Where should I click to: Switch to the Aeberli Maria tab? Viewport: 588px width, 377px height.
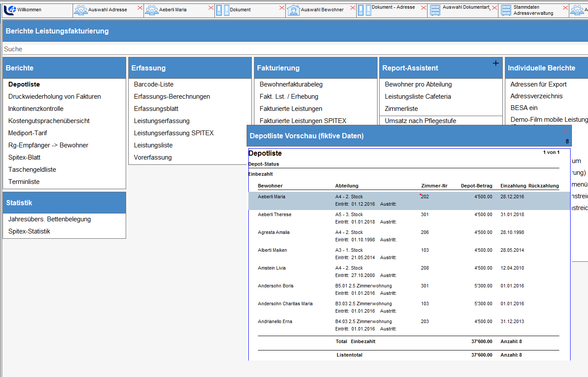tap(173, 10)
